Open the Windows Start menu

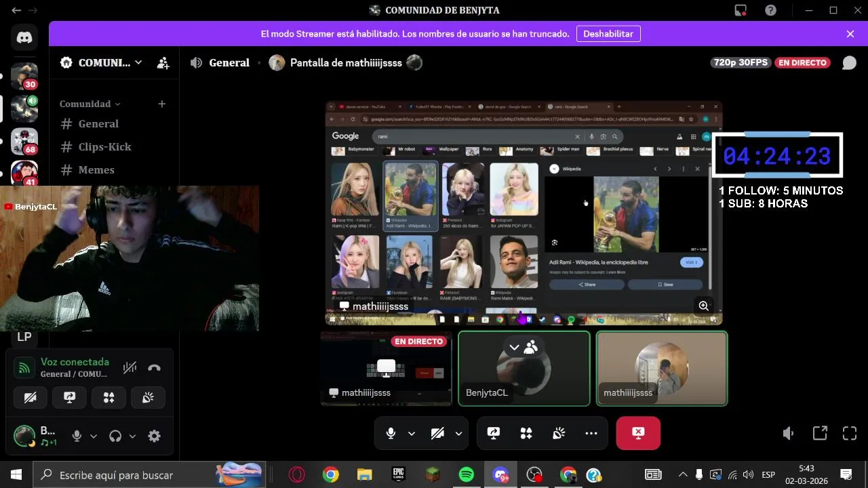click(x=16, y=475)
